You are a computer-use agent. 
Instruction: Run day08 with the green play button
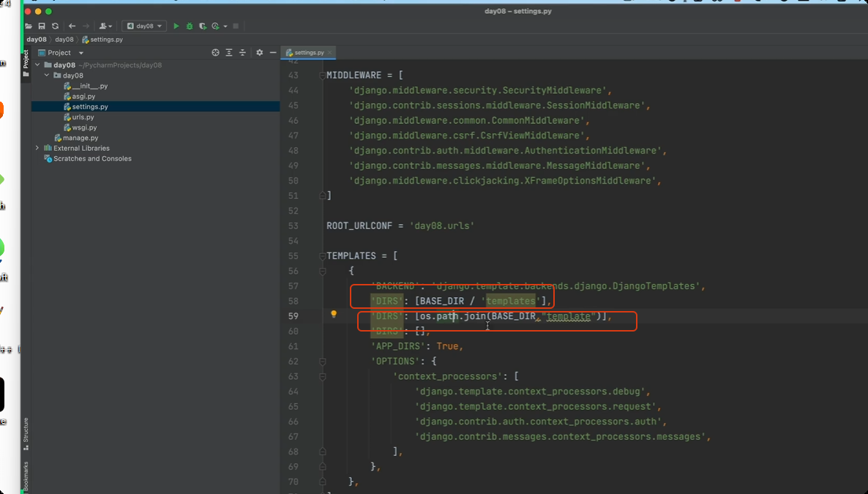tap(176, 26)
